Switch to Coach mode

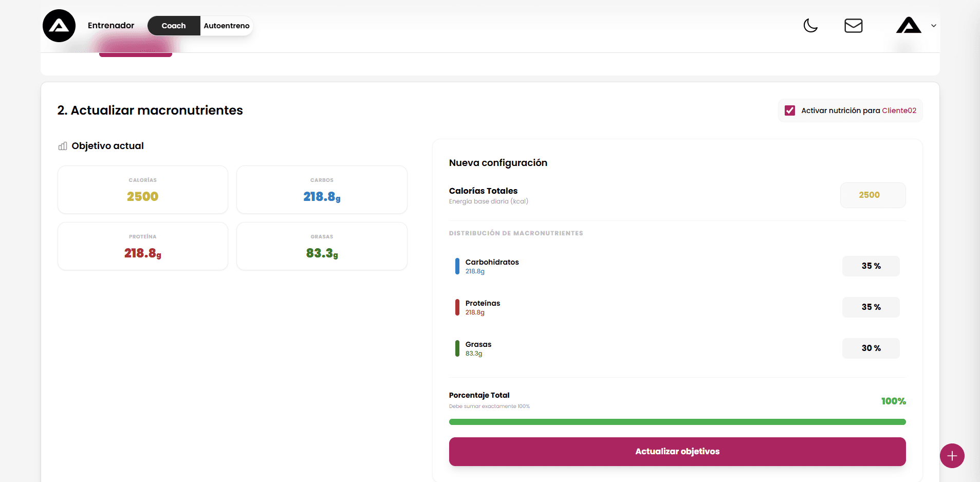point(174,26)
